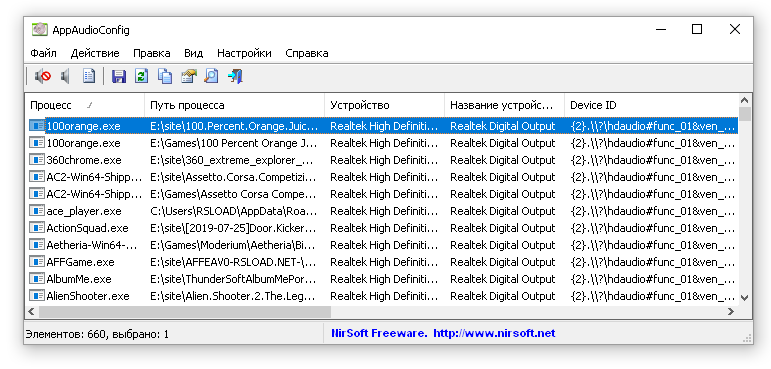
Task: Click the save floppy disk icon
Action: (119, 76)
